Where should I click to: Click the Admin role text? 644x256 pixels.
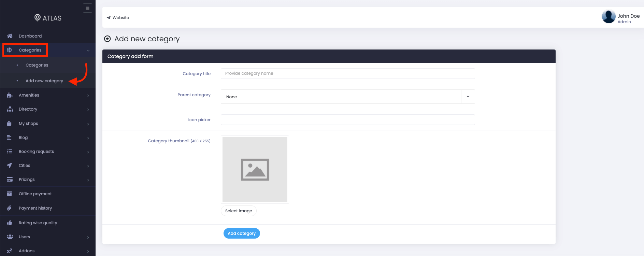(624, 22)
